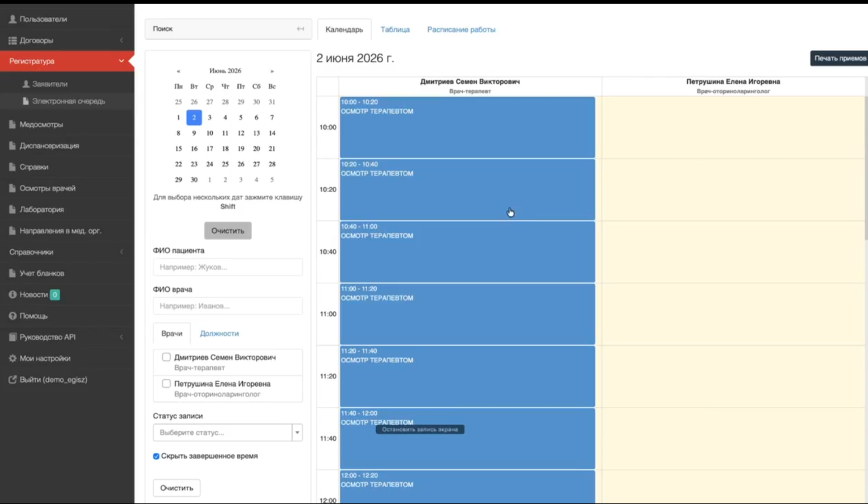This screenshot has width=868, height=504.
Task: Click the Помощь question icon
Action: point(12,315)
